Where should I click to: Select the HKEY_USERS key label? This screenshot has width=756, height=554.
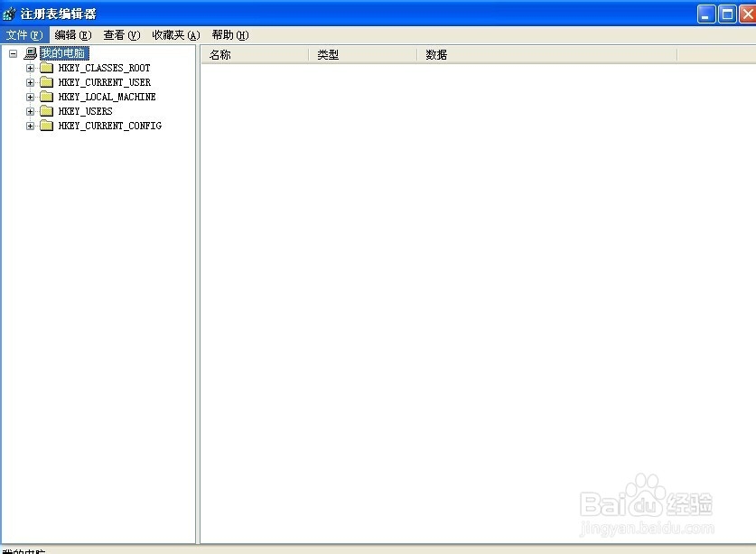85,111
